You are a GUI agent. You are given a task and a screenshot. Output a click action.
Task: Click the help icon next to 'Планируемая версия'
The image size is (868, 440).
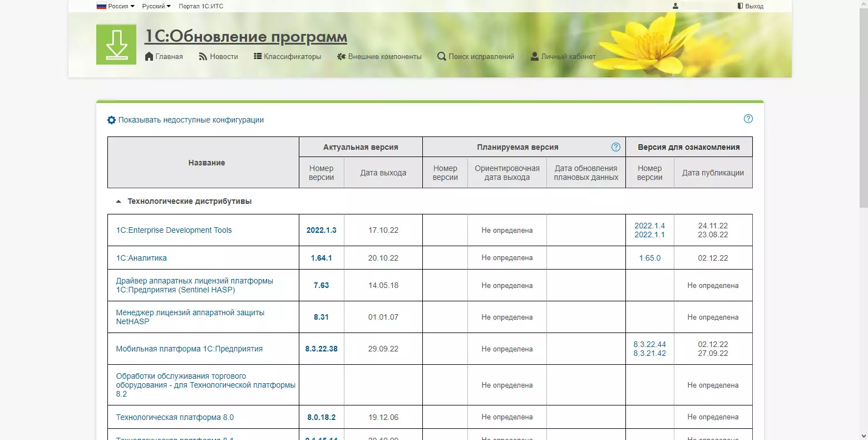coord(616,147)
